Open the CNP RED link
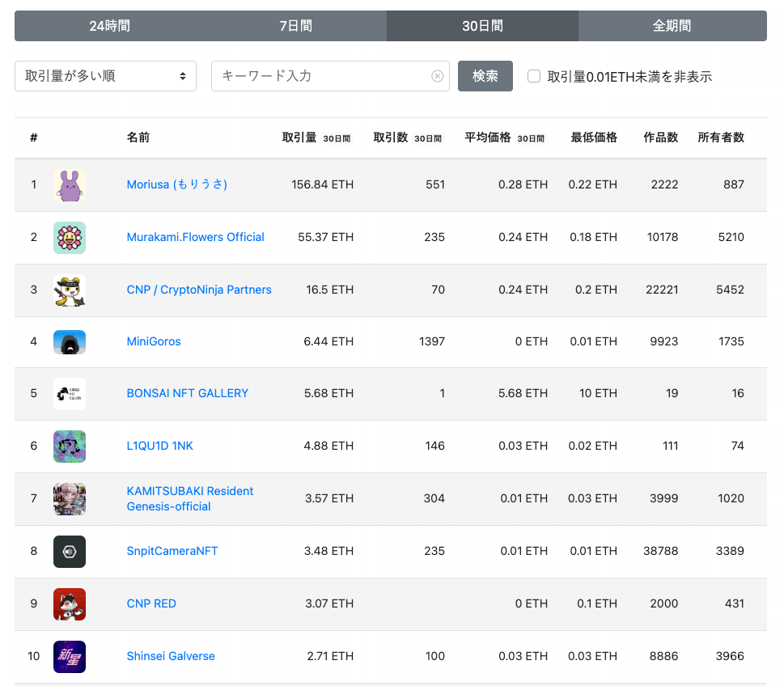The height and width of the screenshot is (686, 784). tap(151, 603)
